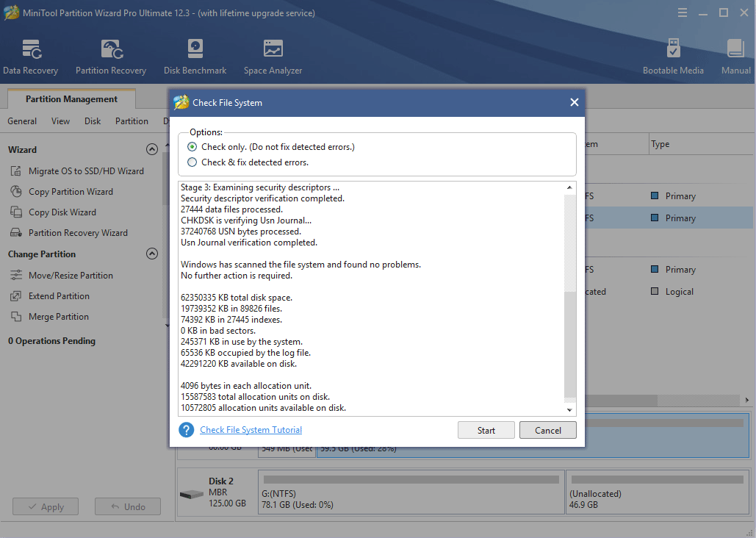
Task: Click 'Usn Journal verification completed' line
Action: (249, 243)
